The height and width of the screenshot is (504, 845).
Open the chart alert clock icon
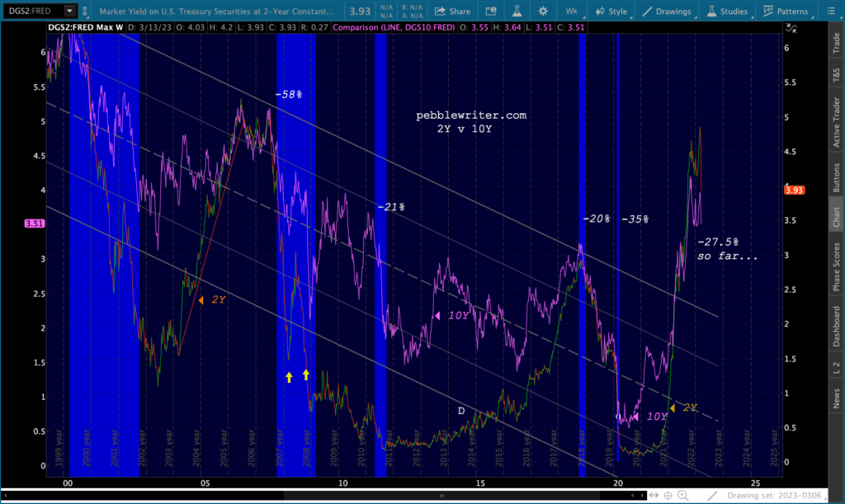490,11
